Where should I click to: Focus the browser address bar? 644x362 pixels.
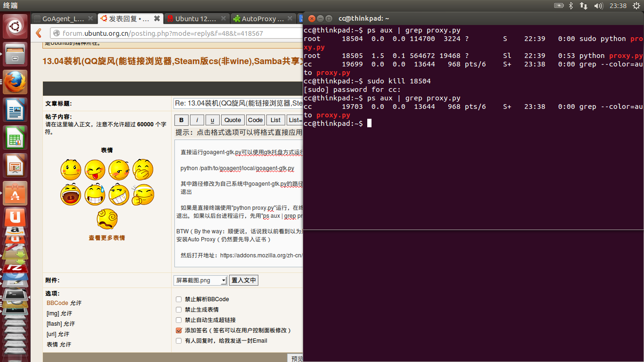click(x=176, y=33)
